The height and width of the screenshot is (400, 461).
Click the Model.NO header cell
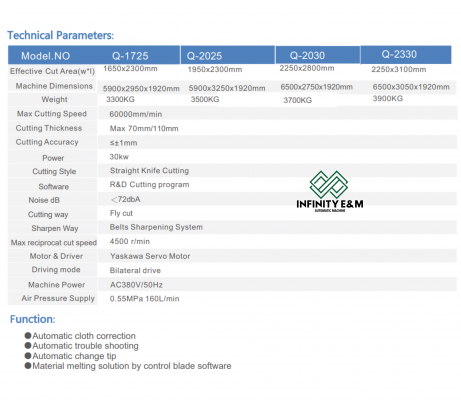(45, 56)
